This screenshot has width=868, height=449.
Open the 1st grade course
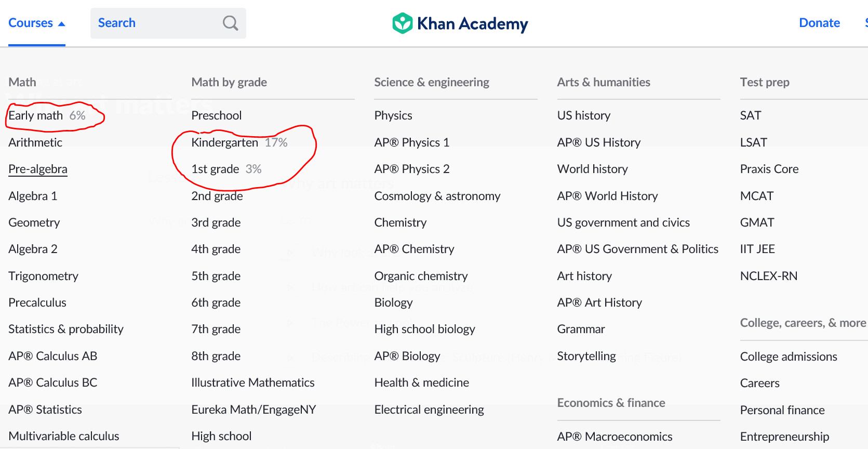click(x=215, y=169)
